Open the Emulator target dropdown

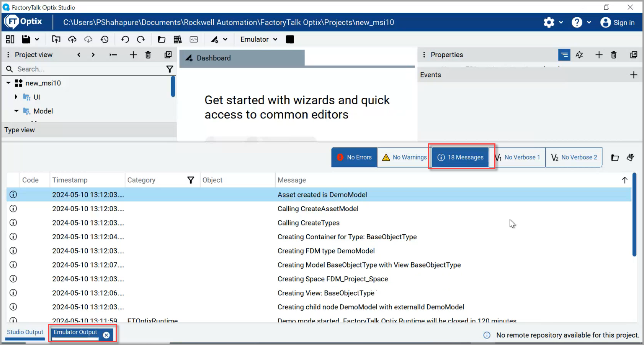click(259, 39)
